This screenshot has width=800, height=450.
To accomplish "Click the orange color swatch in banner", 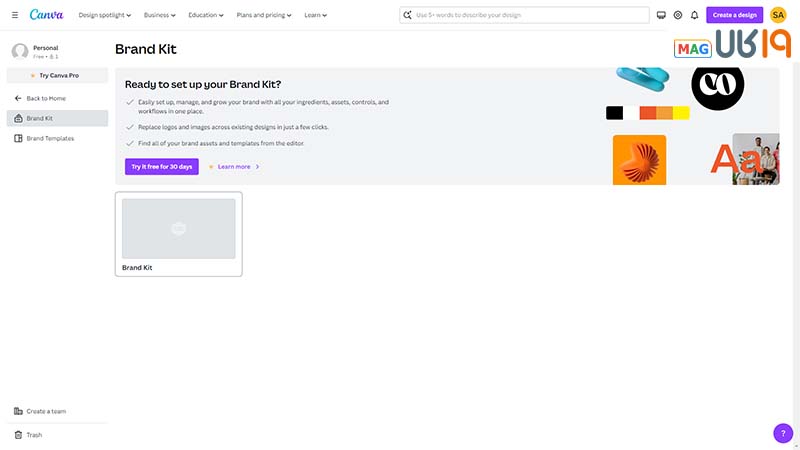I will click(x=665, y=113).
